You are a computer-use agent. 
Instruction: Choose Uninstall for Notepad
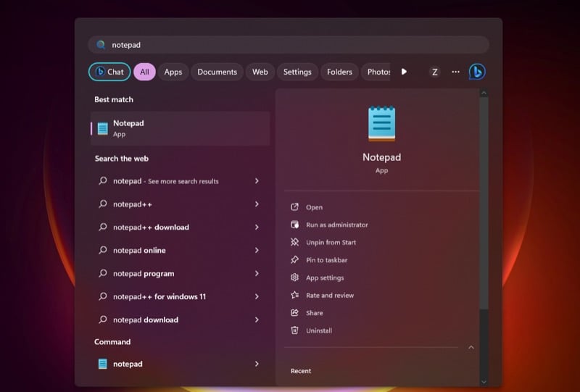(x=319, y=330)
